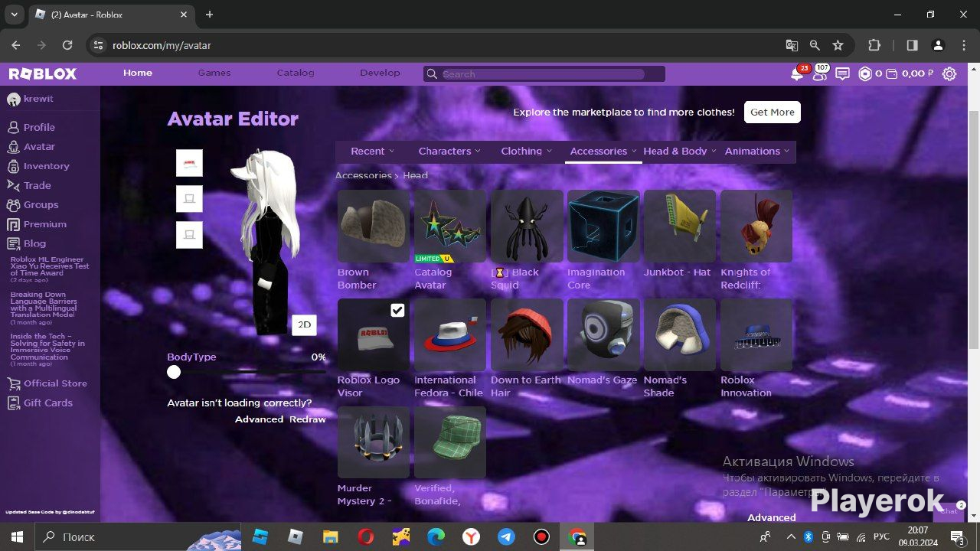The height and width of the screenshot is (551, 980).
Task: Toggle the 2D avatar view button
Action: tap(304, 324)
